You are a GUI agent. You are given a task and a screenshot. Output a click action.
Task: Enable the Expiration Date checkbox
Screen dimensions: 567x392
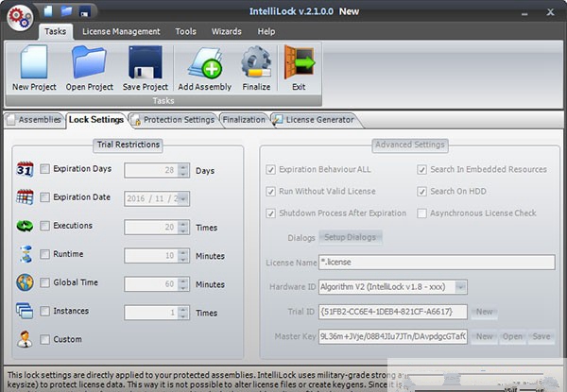tap(44, 197)
